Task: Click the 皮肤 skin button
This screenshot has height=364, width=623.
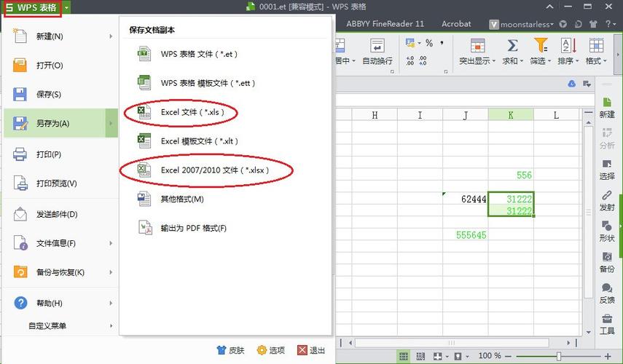Action: [x=230, y=350]
